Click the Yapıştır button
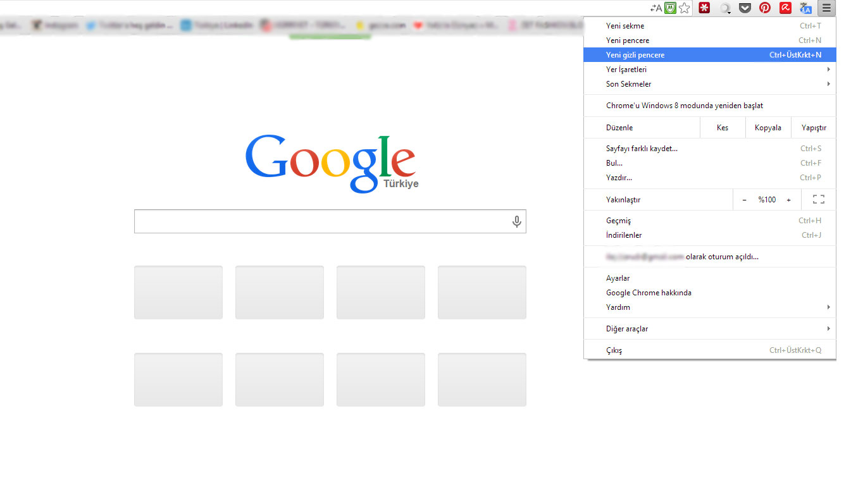Image resolution: width=851 pixels, height=504 pixels. (814, 128)
